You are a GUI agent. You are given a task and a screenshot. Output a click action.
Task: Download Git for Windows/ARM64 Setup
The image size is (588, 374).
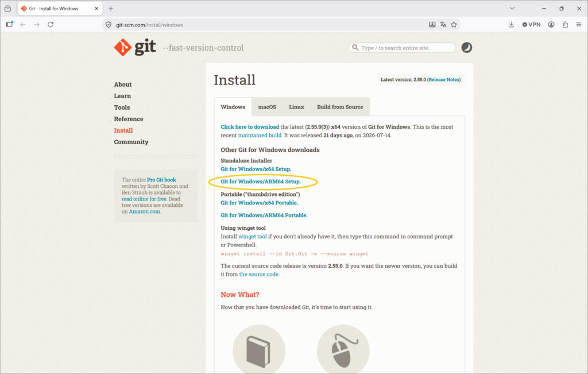[261, 182]
